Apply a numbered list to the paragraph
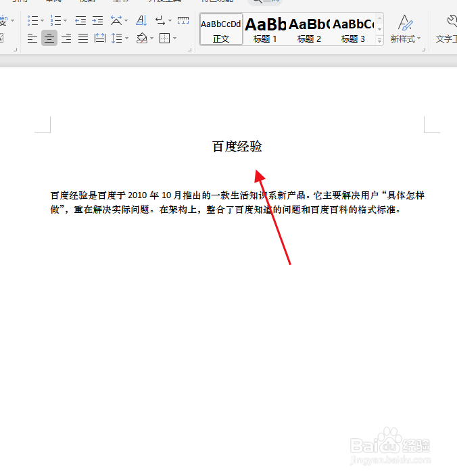457x476 pixels. (55, 21)
